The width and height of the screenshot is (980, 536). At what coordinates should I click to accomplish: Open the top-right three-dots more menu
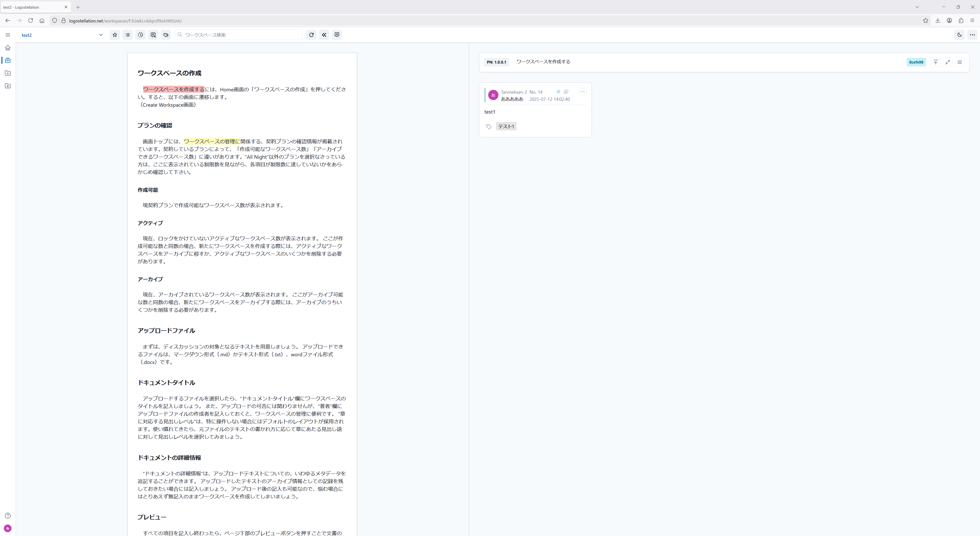coord(972,35)
